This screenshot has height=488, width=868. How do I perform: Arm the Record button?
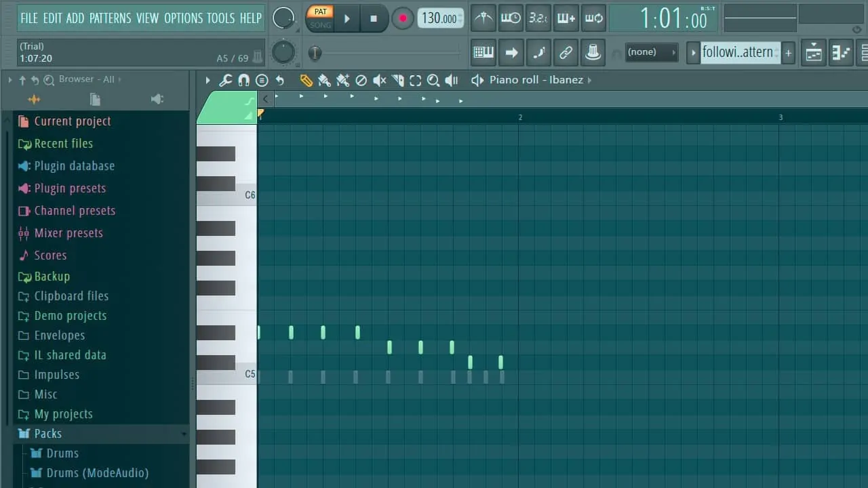[x=402, y=18]
